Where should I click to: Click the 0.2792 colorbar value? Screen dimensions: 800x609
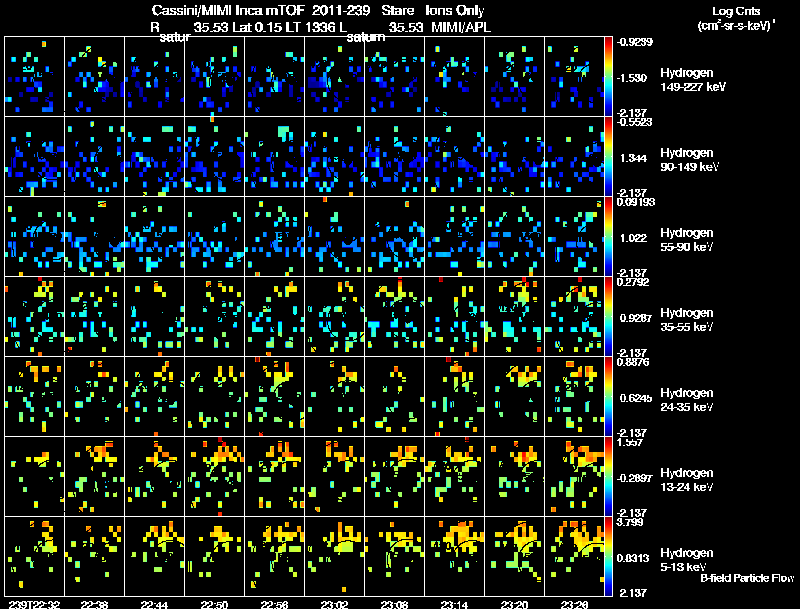[633, 282]
